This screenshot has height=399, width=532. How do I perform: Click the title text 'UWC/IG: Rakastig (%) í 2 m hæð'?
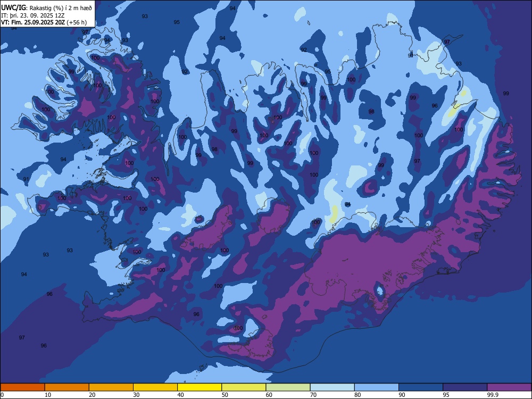46,8
